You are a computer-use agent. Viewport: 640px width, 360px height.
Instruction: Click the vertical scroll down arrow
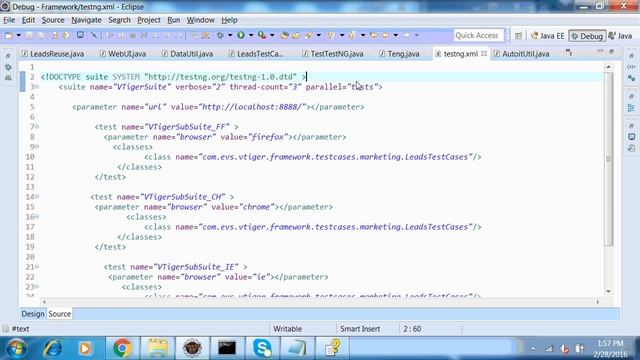coord(608,291)
